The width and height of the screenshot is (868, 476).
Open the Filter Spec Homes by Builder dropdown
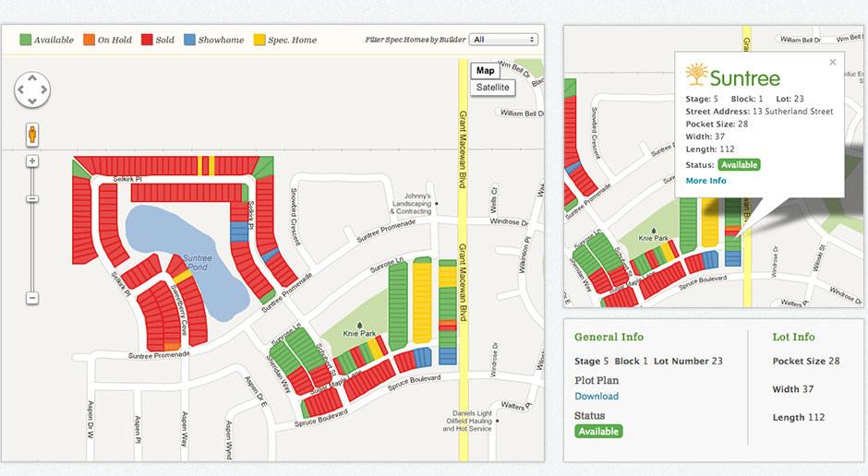click(x=503, y=40)
